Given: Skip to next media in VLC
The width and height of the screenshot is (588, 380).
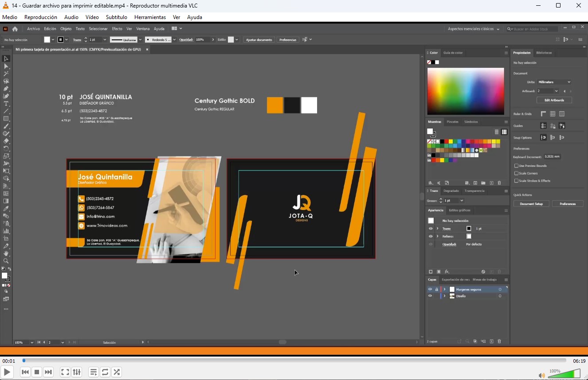Looking at the screenshot, I should tap(48, 372).
